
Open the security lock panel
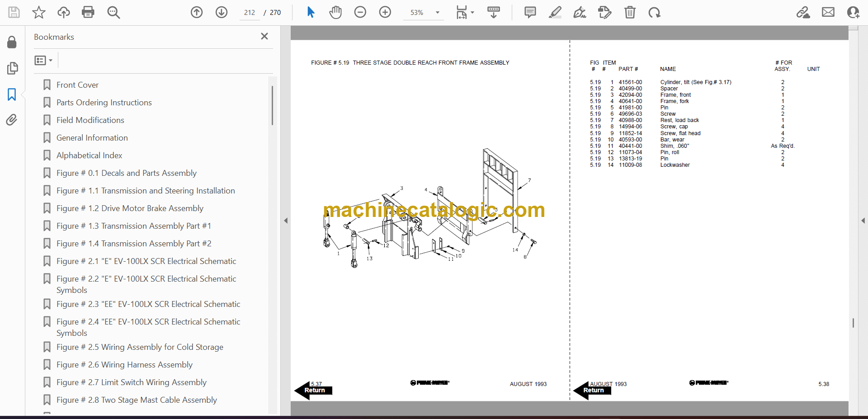pos(12,42)
